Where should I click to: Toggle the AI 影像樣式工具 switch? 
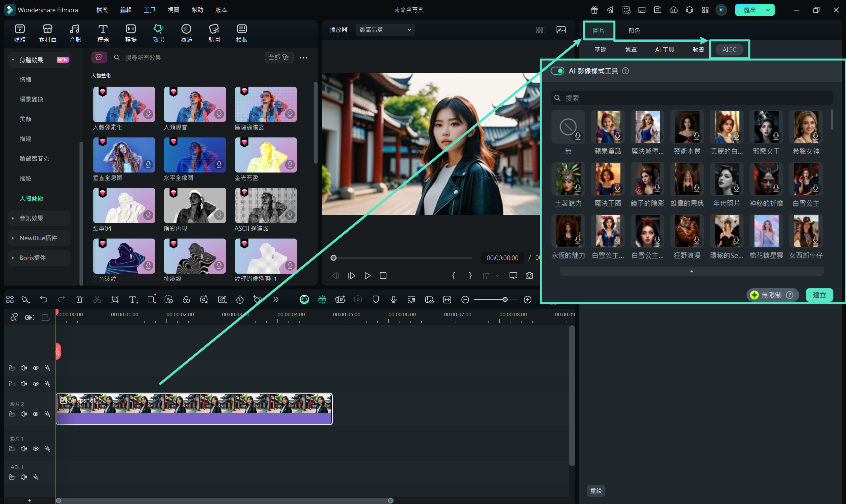[557, 71]
